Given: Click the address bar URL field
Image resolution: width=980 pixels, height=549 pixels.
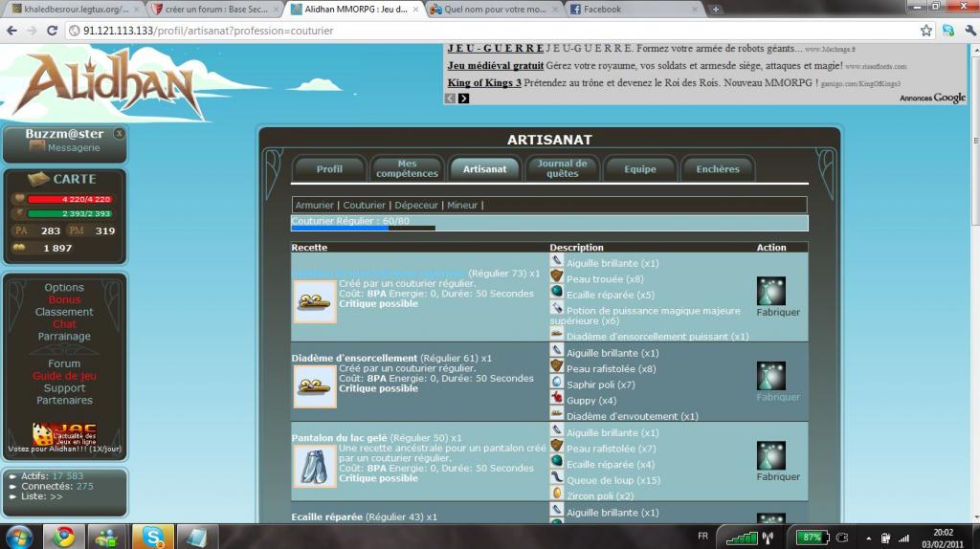Looking at the screenshot, I should pos(491,31).
